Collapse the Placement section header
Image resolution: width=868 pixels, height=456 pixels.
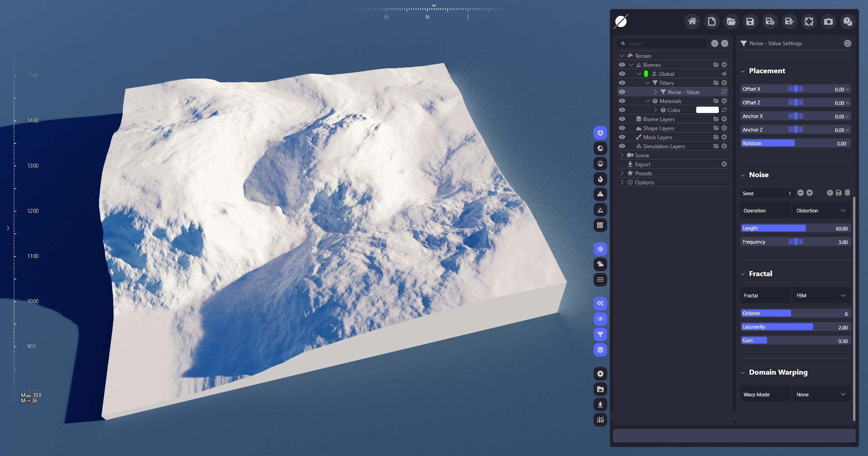pos(767,71)
